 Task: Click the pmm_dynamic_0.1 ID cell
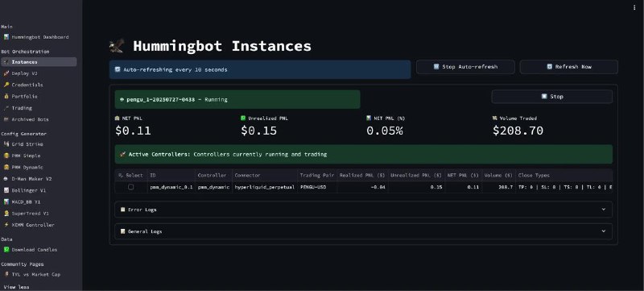point(171,187)
